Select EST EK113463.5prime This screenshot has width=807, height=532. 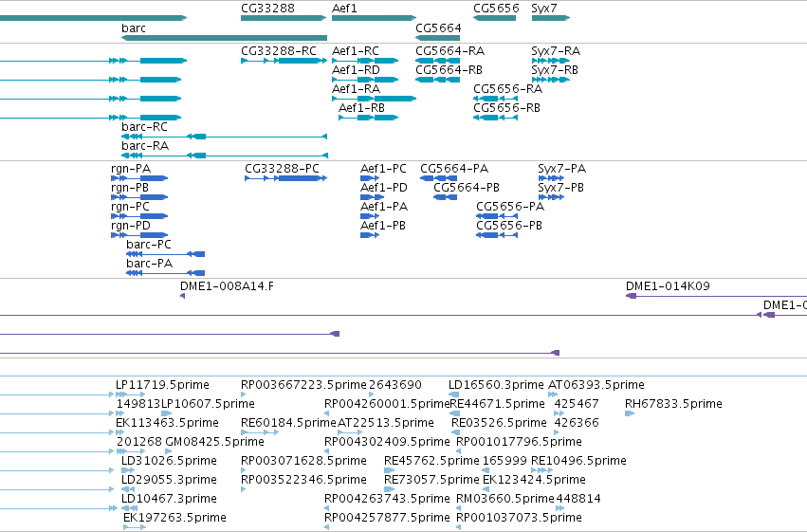[x=119, y=432]
